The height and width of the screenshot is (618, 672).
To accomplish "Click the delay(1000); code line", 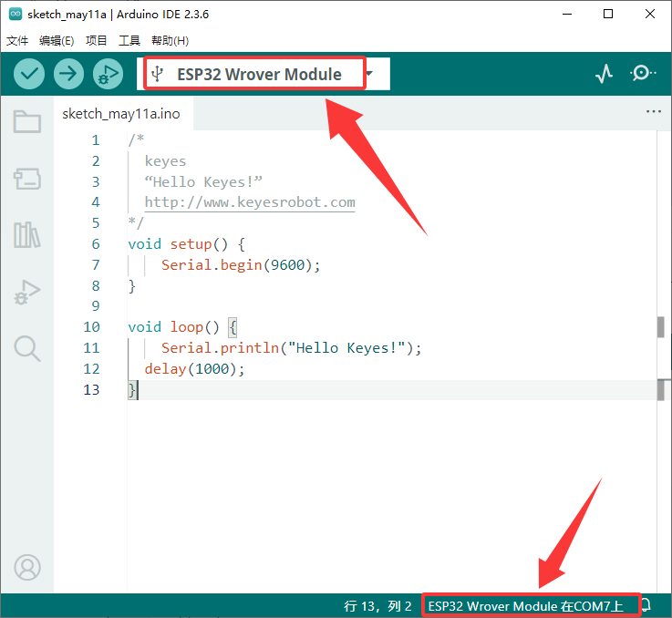I will pyautogui.click(x=194, y=368).
